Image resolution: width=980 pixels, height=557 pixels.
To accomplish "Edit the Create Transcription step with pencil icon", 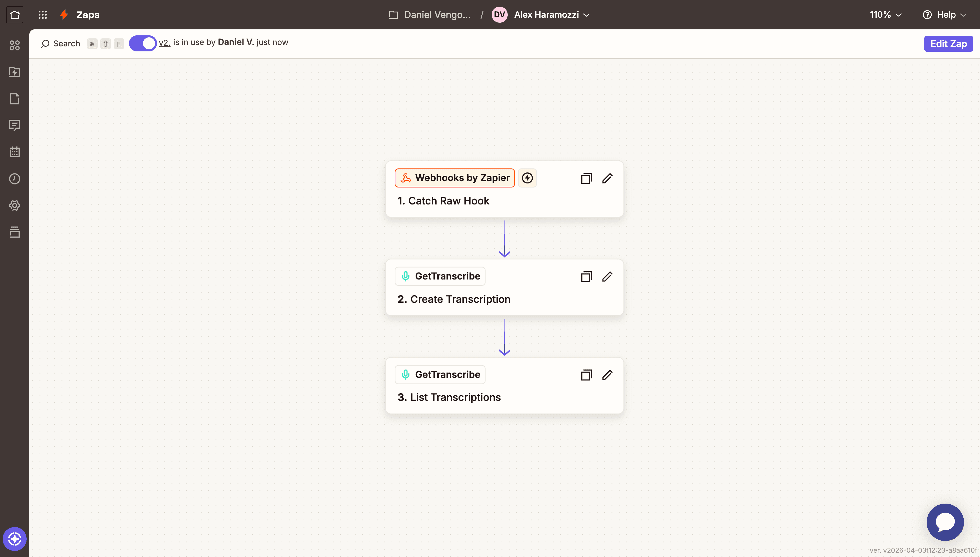I will pyautogui.click(x=607, y=276).
